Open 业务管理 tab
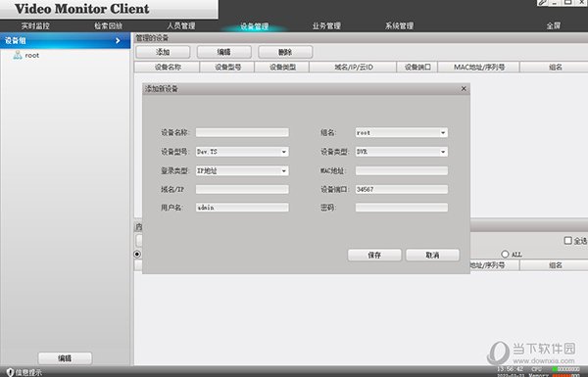Screen dimensions: 588x377 point(326,25)
